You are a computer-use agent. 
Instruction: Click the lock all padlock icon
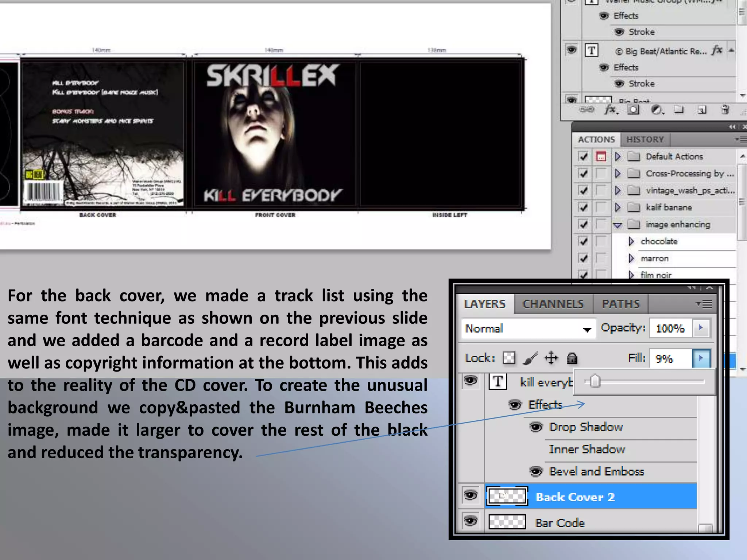tap(572, 359)
